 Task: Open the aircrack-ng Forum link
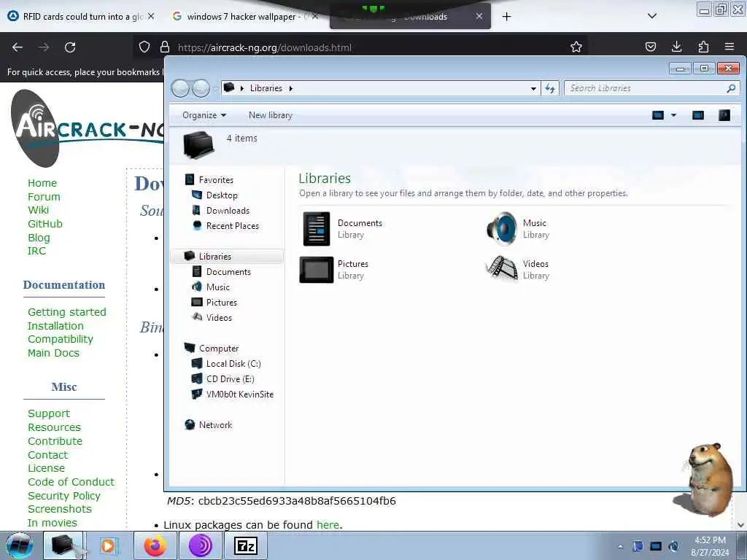(x=44, y=197)
